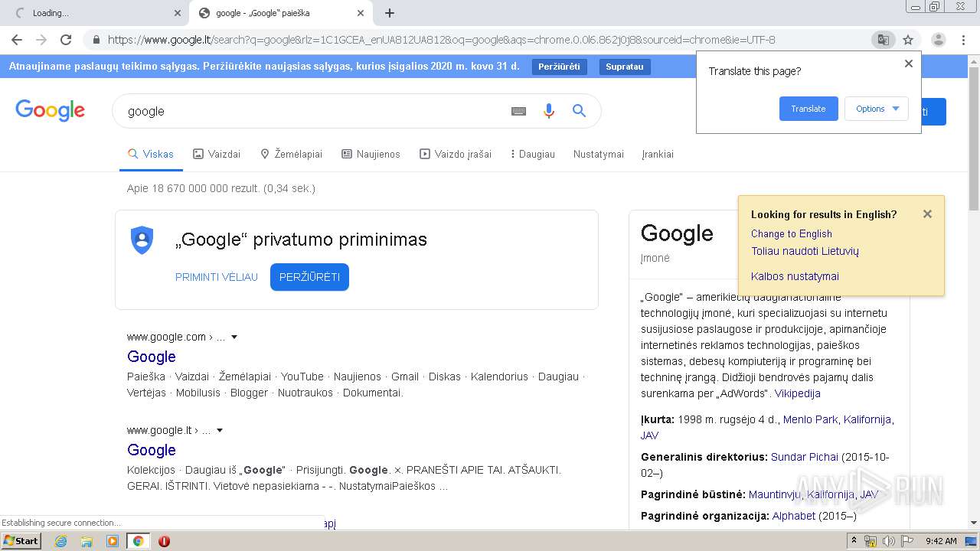This screenshot has height=551, width=980.
Task: Launch Internet Explorer from taskbar
Action: 61,541
